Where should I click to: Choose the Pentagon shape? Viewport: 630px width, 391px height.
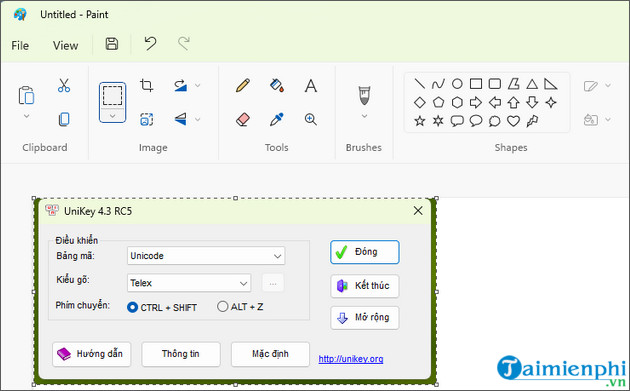pos(438,102)
